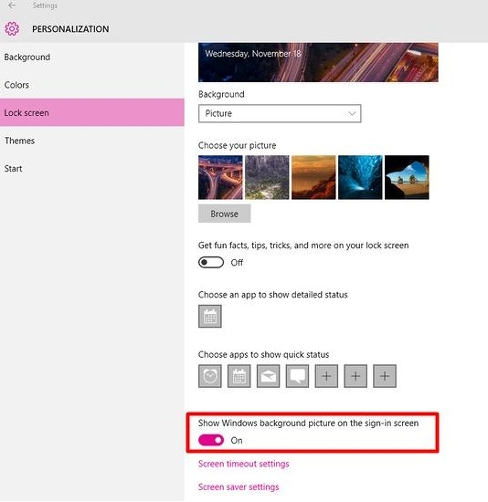
Task: Choose the blue ice cave picture
Action: [360, 177]
